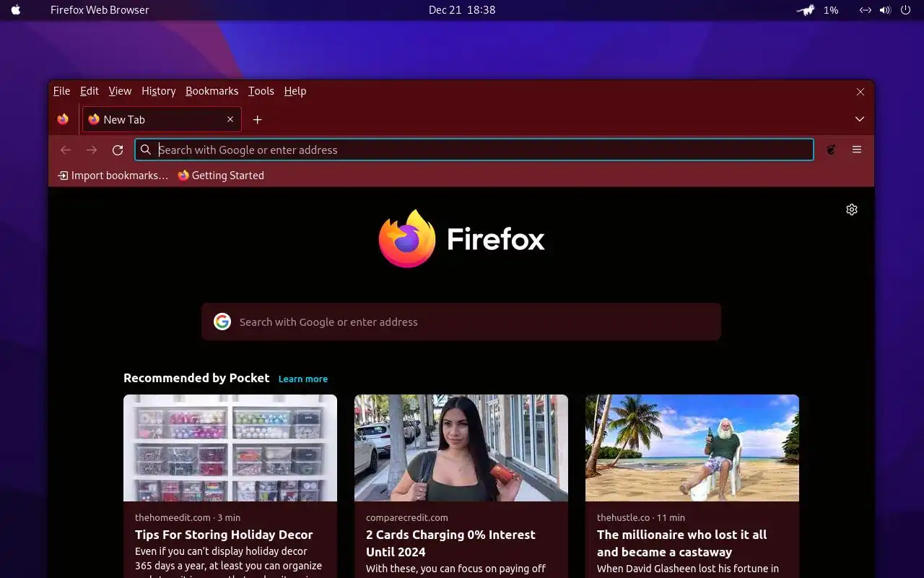This screenshot has width=924, height=578.
Task: Open the Apple logo system menu
Action: coord(16,10)
